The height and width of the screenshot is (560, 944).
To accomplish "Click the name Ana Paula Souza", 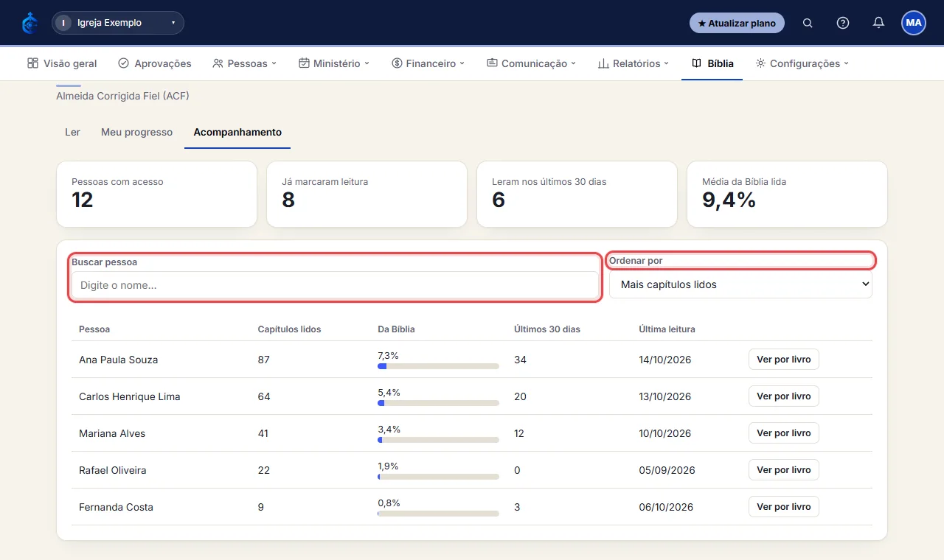I will 118,360.
